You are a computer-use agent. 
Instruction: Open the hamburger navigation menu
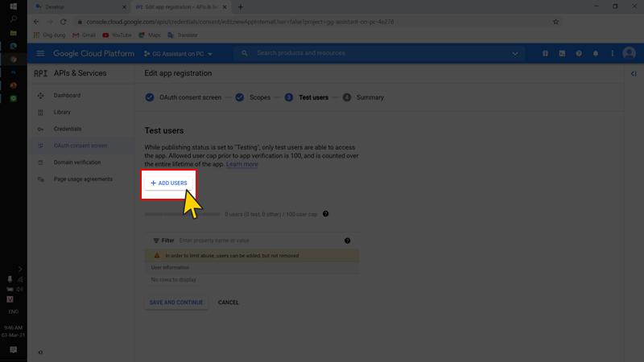pos(40,54)
